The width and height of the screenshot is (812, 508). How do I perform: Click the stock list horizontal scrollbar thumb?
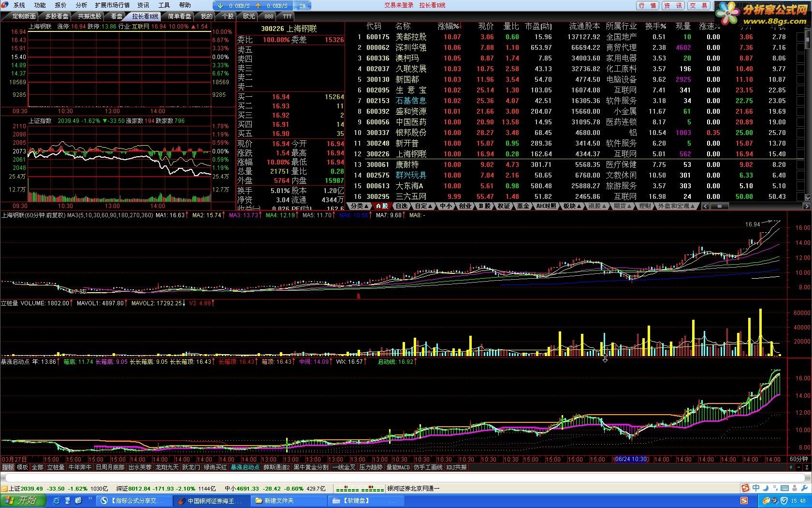(719, 206)
